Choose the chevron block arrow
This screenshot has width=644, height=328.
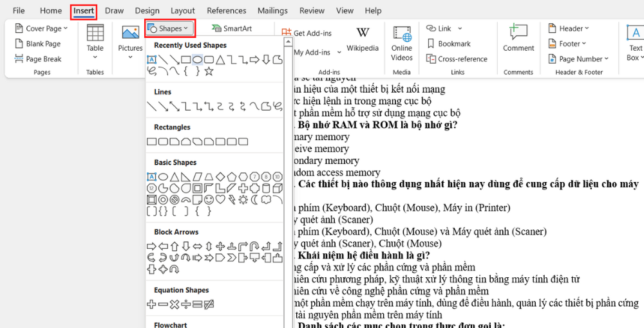(232, 258)
